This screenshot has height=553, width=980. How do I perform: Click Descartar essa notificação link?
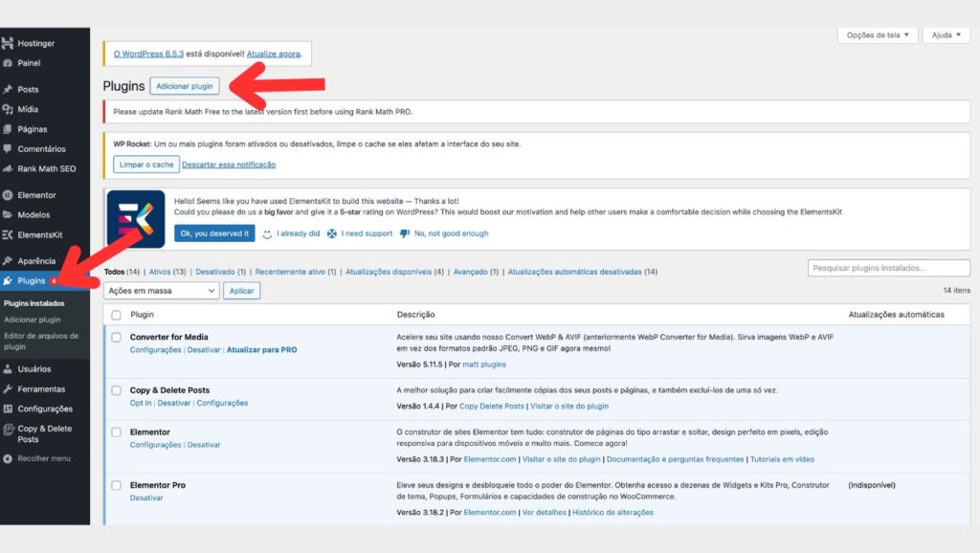(x=229, y=165)
